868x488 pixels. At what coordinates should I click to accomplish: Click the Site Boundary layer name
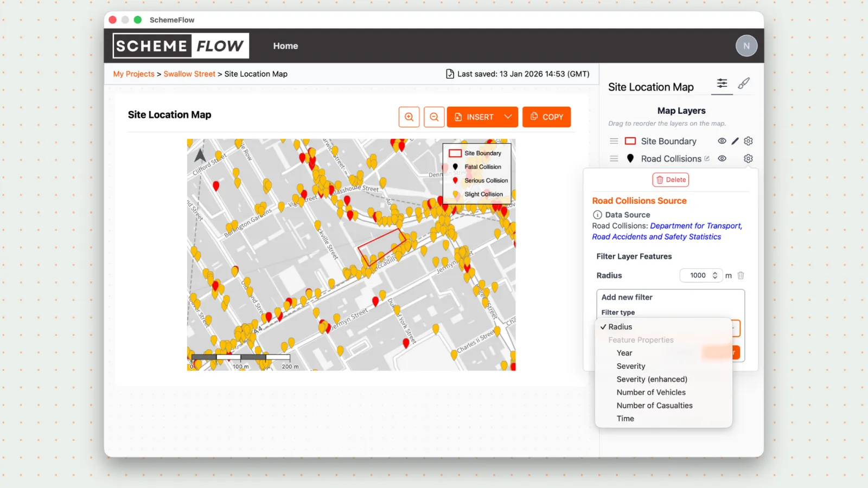tap(668, 141)
